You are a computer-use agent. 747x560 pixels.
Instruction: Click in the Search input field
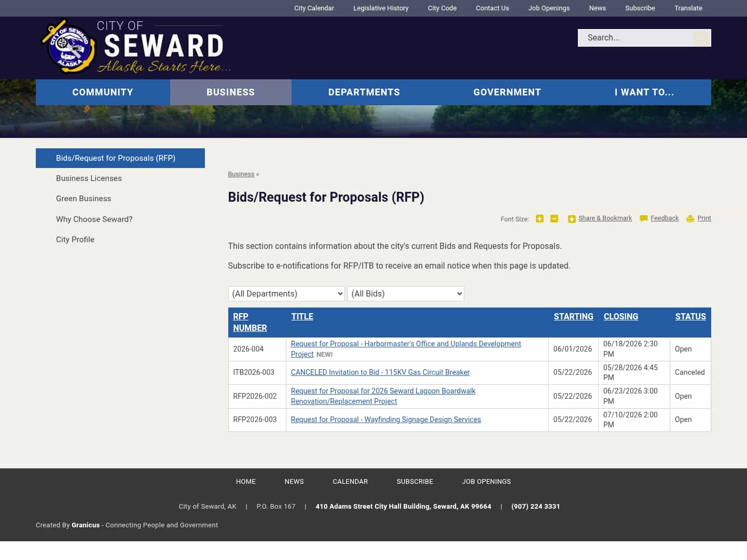point(635,38)
